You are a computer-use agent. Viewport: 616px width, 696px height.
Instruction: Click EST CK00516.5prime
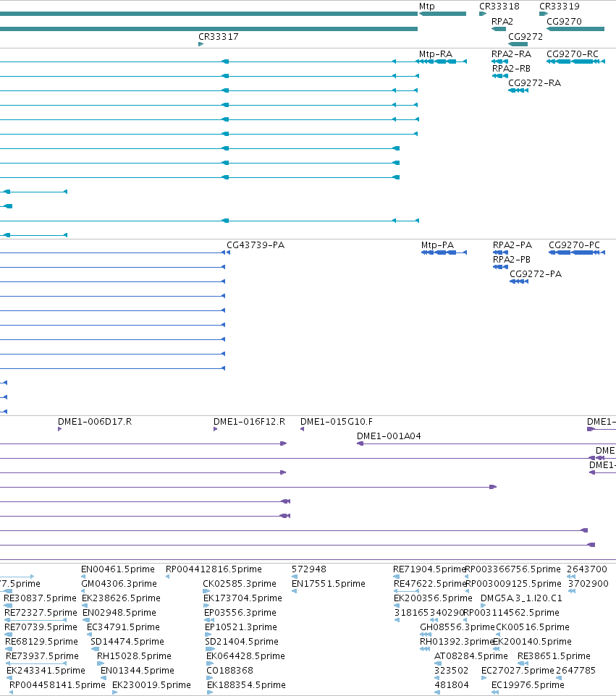[533, 627]
